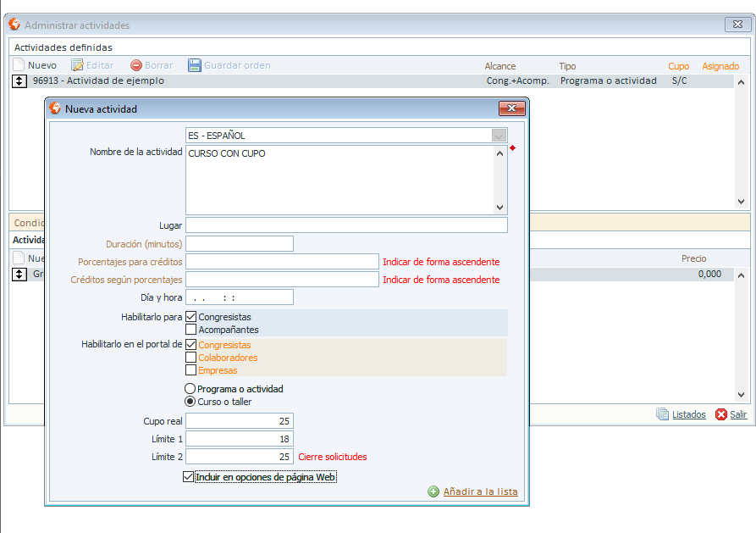Click the Nuevo document icon in toolbar
Viewport: 756px width, 533px height.
click(19, 65)
